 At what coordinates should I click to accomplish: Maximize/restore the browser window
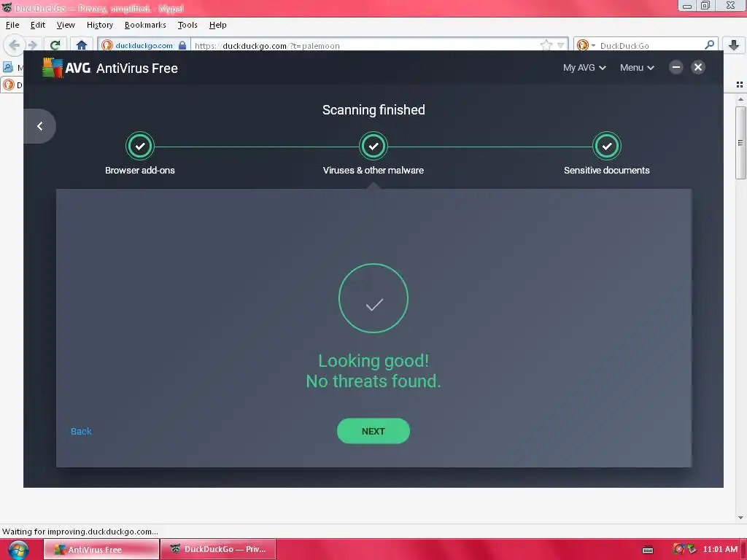705,5
